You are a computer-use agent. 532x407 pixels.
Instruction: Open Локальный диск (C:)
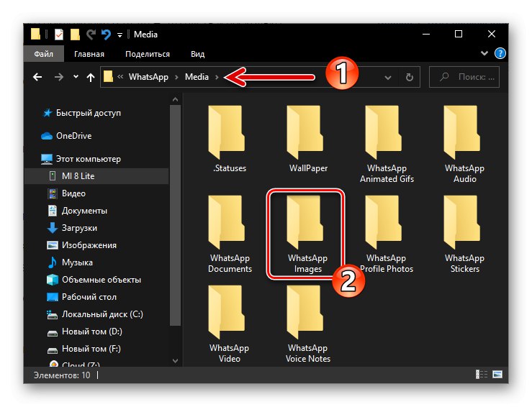click(x=94, y=314)
